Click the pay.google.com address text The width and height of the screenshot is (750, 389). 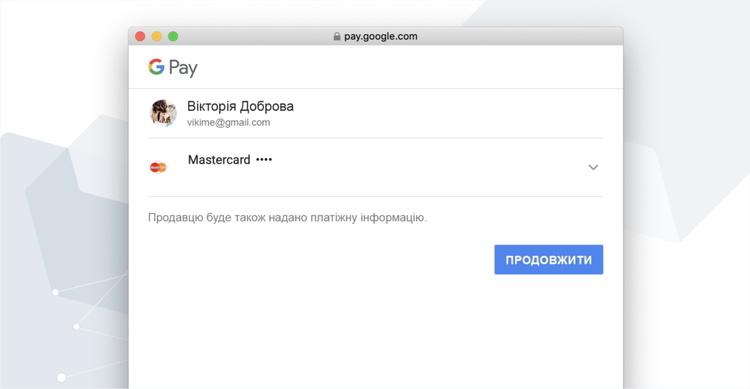pos(381,36)
